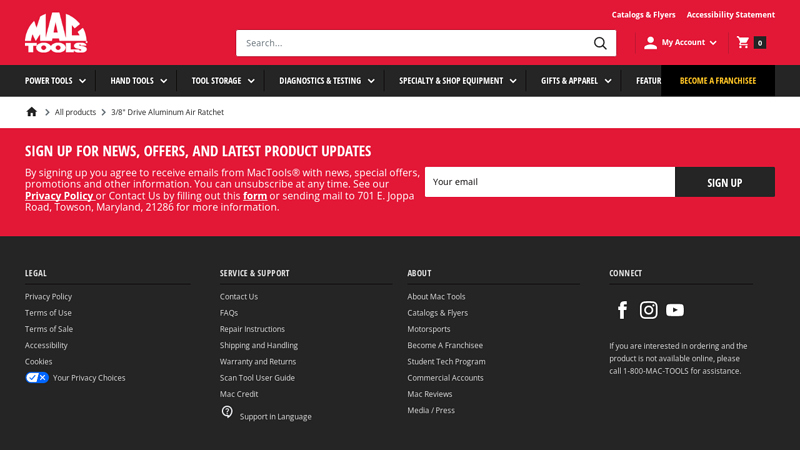800x450 pixels.
Task: Click the Mac Tools logo
Action: click(x=56, y=33)
